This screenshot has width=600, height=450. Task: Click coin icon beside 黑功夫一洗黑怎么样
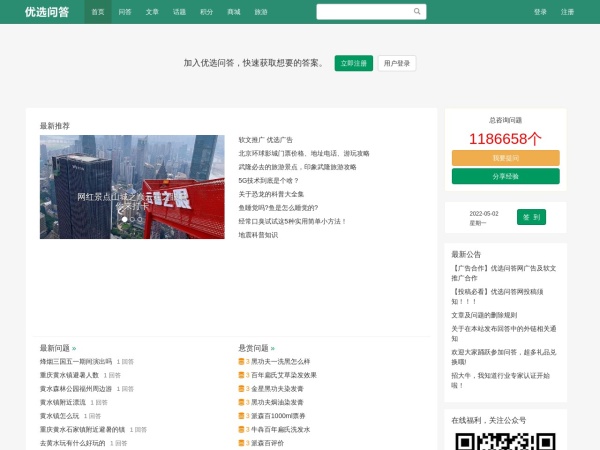241,361
